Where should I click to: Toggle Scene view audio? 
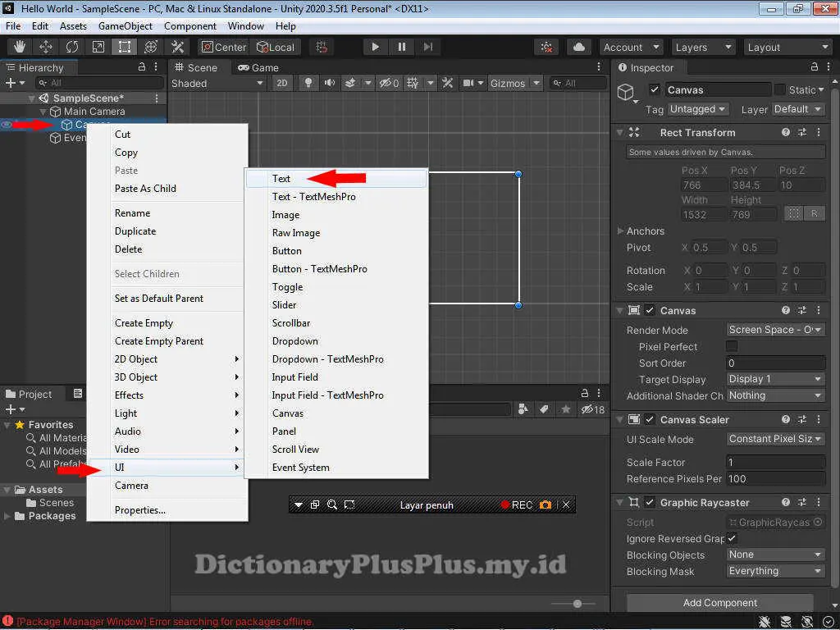coord(330,83)
